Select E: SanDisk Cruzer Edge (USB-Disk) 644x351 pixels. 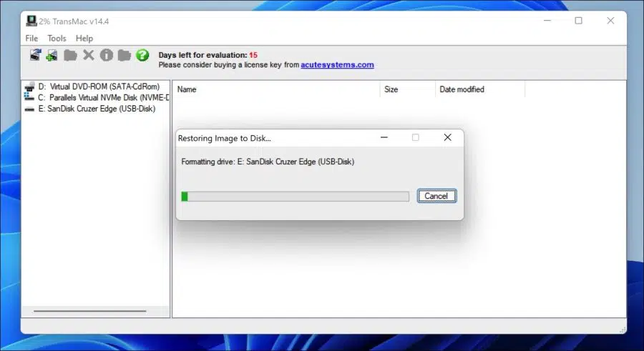tap(97, 109)
